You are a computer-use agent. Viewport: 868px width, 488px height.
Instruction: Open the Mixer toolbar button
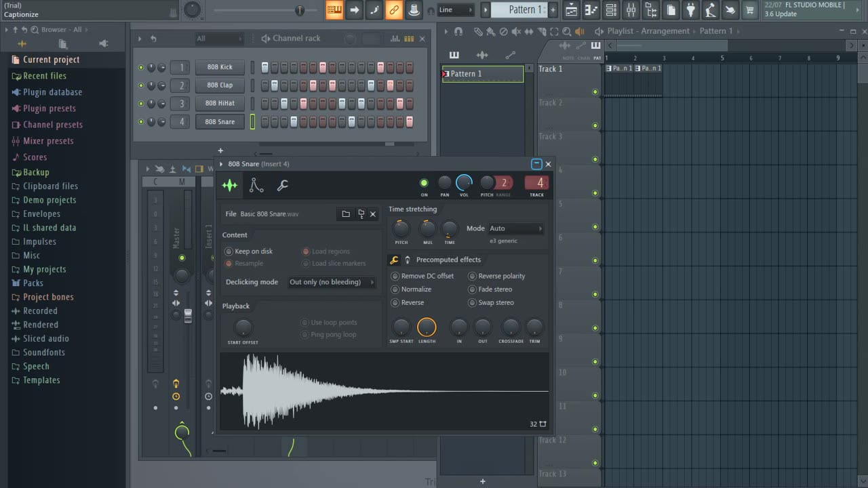click(x=631, y=9)
